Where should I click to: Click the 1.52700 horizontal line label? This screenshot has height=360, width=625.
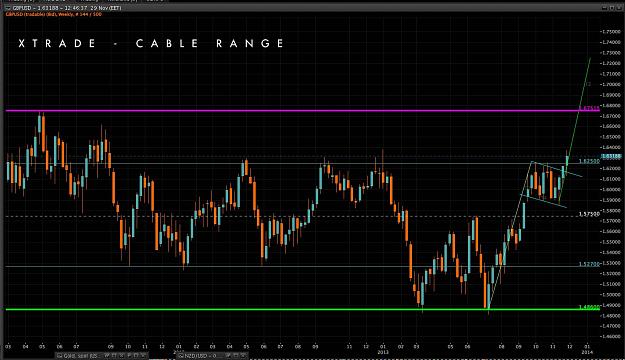tap(589, 264)
